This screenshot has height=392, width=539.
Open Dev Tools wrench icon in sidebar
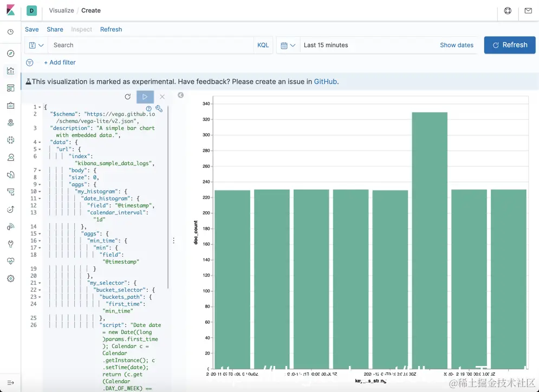(11, 244)
